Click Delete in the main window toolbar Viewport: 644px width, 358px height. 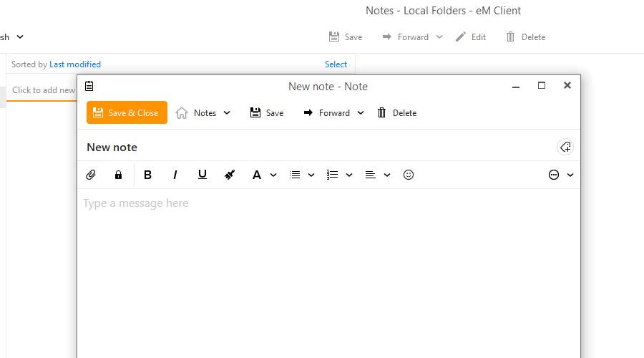coord(526,37)
